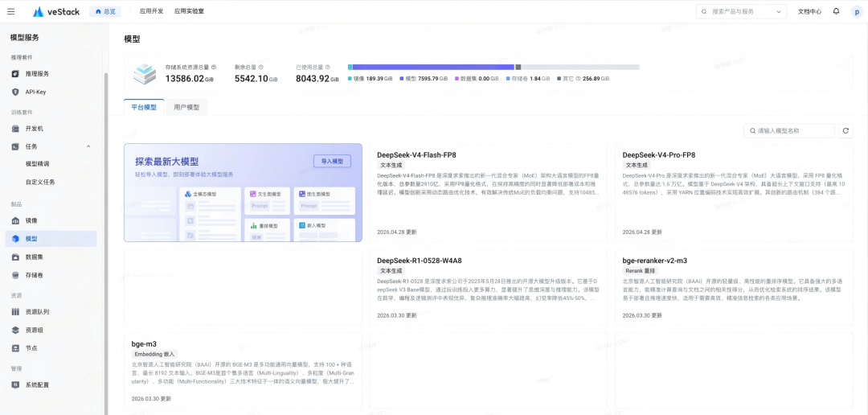Viewport: 868px width, 415px height.
Task: Click the 推理服务 sidebar icon
Action: (15, 74)
